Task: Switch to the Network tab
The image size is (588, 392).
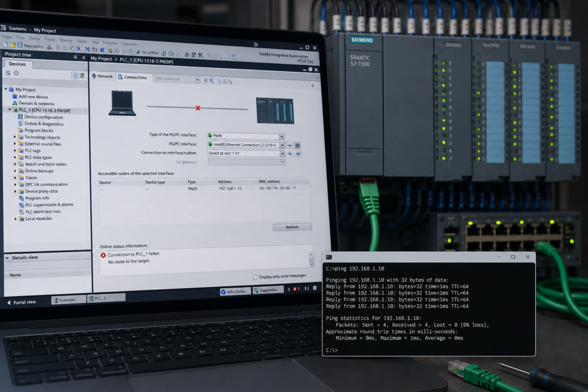Action: pyautogui.click(x=102, y=76)
